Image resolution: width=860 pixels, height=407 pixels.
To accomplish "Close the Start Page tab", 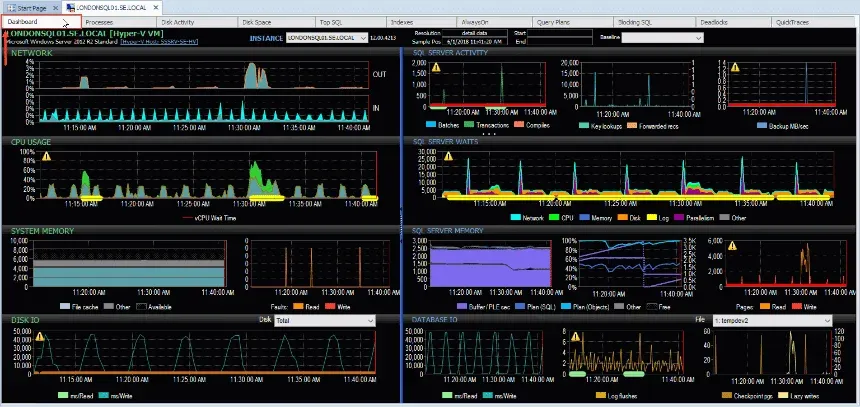I will pos(55,8).
